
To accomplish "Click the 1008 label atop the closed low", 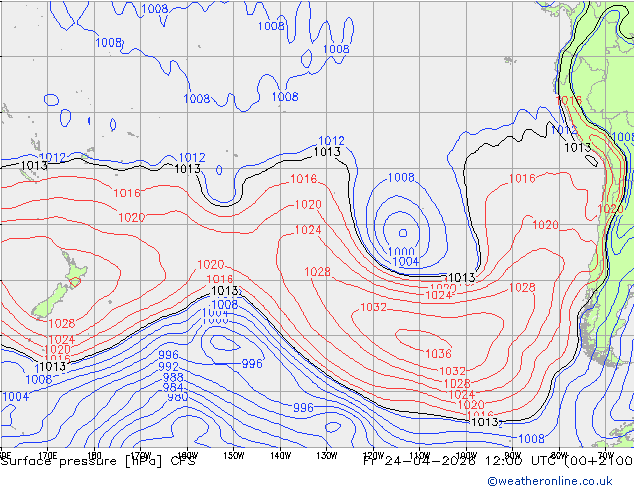I will [x=401, y=177].
